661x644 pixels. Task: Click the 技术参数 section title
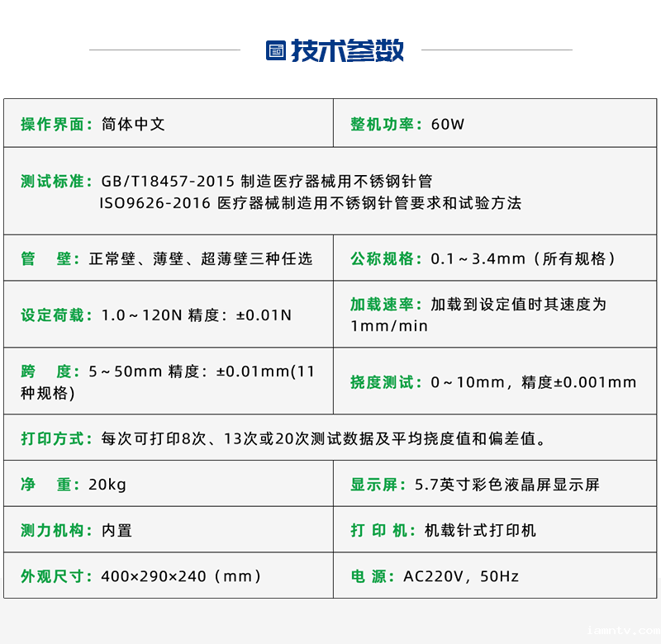click(347, 50)
